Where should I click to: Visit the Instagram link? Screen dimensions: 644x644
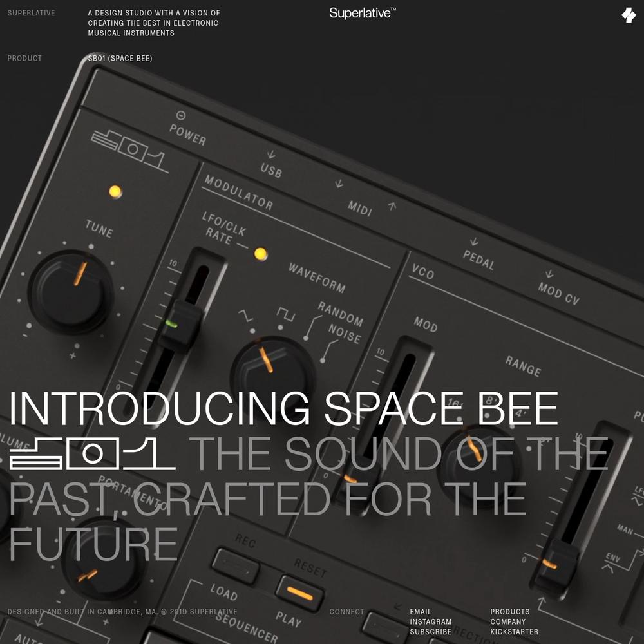click(x=430, y=622)
